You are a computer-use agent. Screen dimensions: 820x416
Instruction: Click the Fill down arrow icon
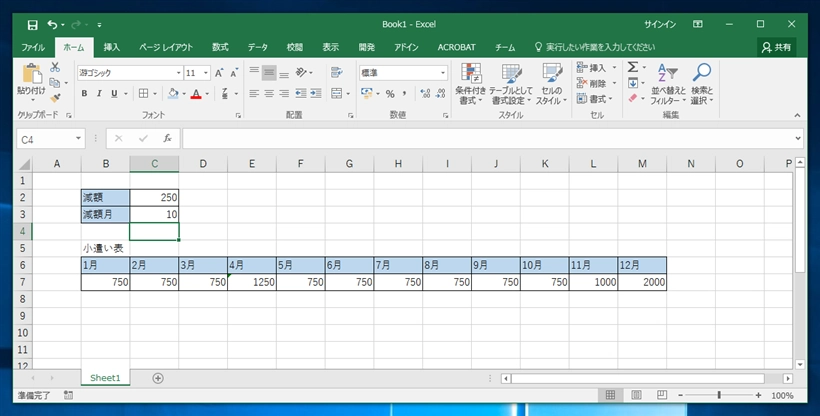click(633, 83)
